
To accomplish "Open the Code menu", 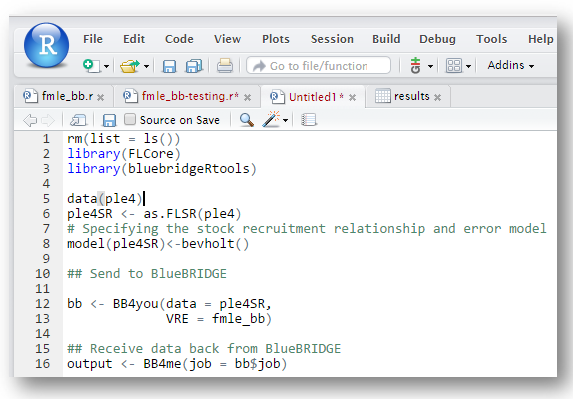I will (179, 39).
